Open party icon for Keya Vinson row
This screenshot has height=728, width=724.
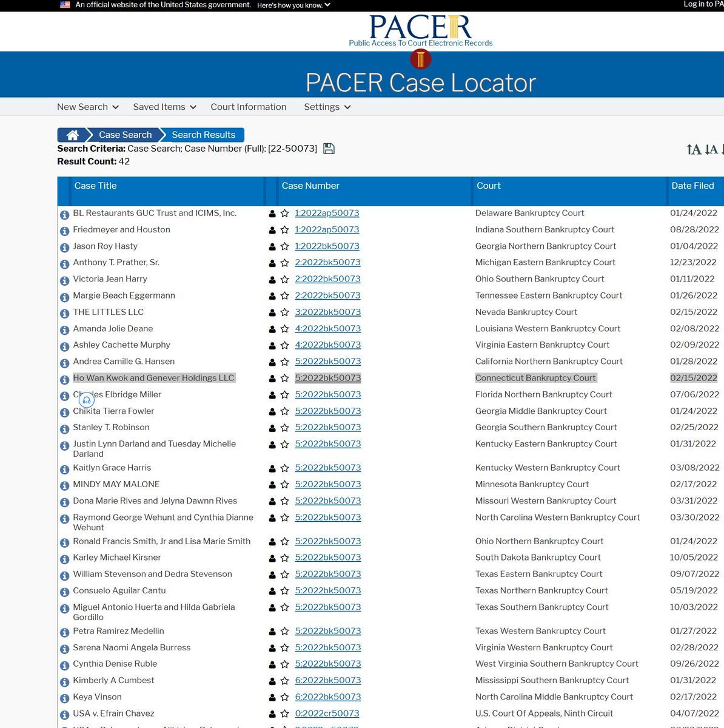pyautogui.click(x=272, y=698)
